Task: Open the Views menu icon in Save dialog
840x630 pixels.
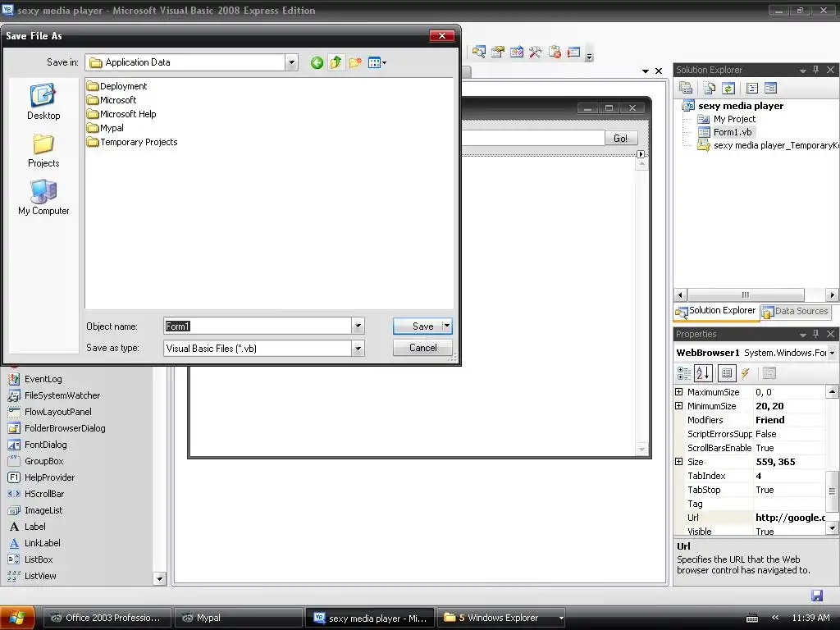Action: click(x=377, y=62)
